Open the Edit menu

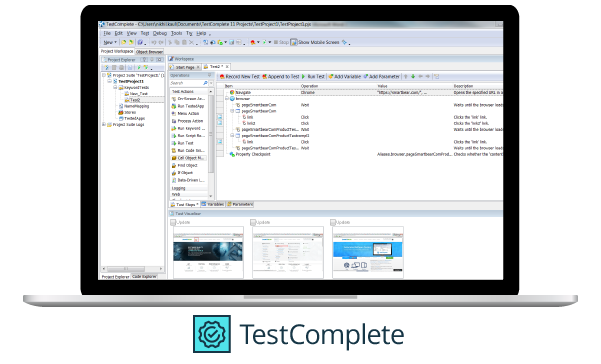(x=119, y=33)
